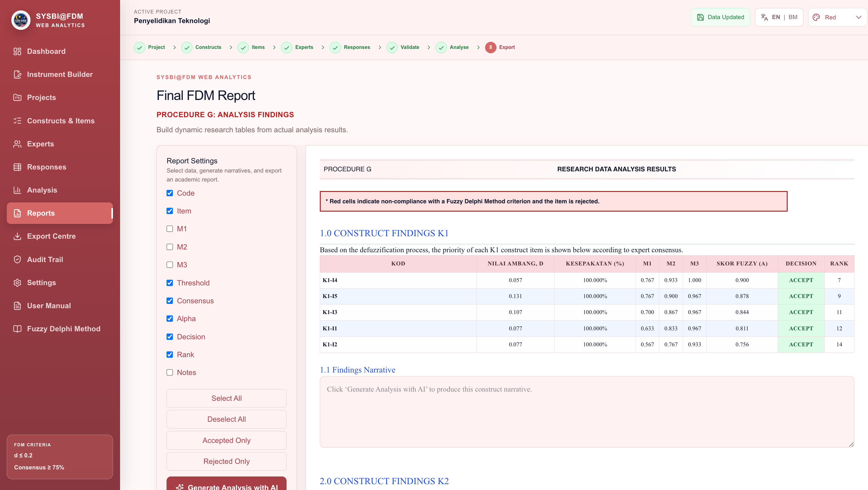
Task: Click the SYSBI@FDM logo
Action: click(21, 20)
